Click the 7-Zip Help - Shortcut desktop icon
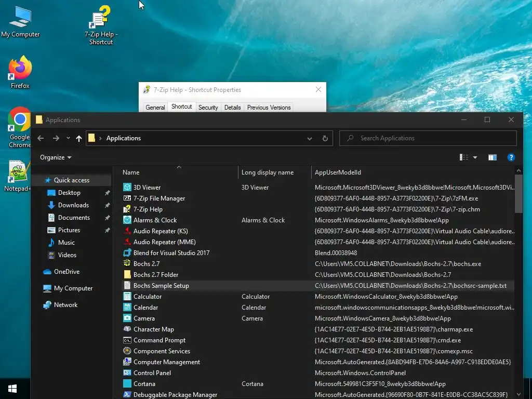The width and height of the screenshot is (532, 399). click(101, 25)
